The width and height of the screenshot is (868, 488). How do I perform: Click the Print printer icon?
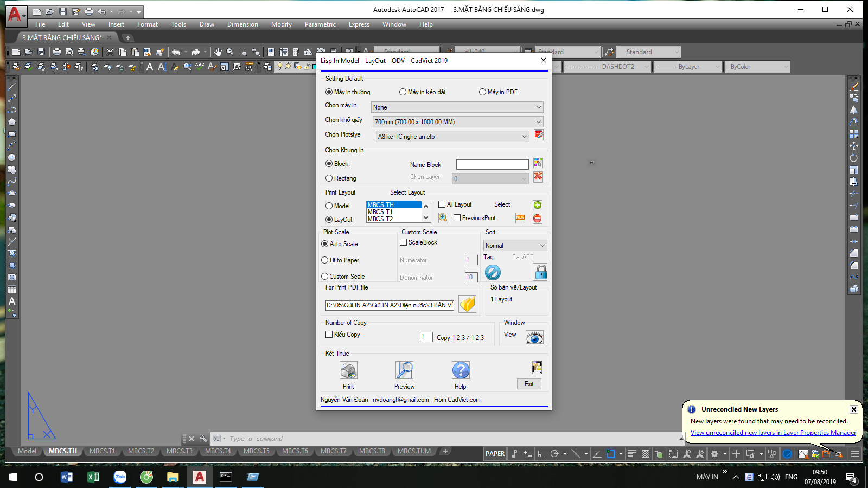[x=348, y=371]
